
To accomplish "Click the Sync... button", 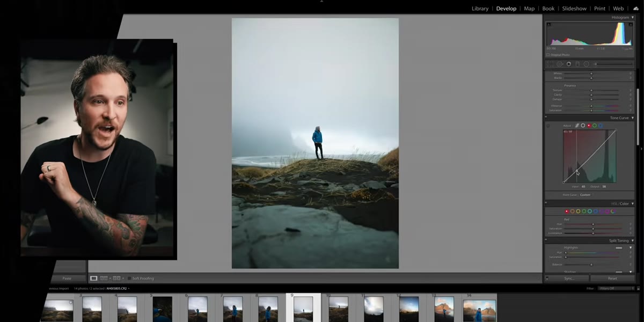I will click(569, 279).
